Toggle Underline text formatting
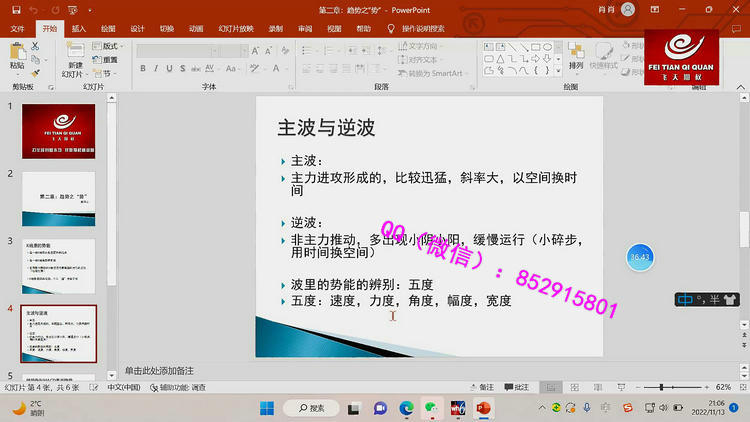Image resolution: width=750 pixels, height=422 pixels. click(x=171, y=69)
